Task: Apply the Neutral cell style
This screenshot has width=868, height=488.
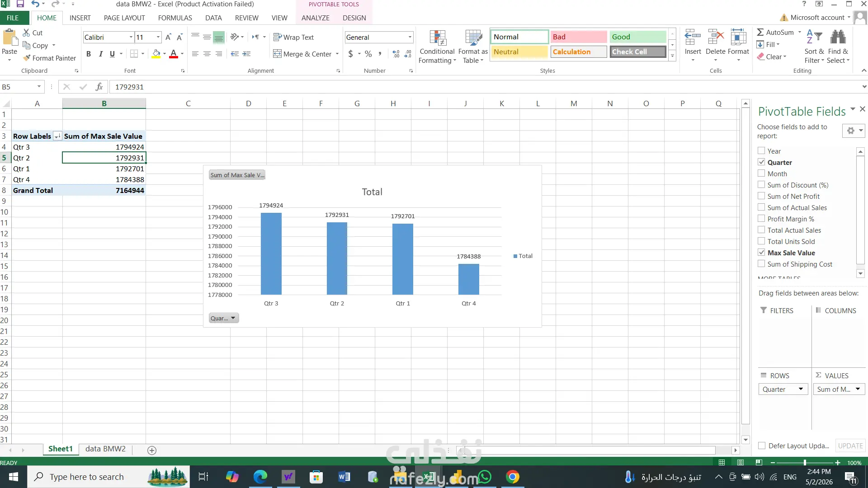Action: pyautogui.click(x=519, y=52)
